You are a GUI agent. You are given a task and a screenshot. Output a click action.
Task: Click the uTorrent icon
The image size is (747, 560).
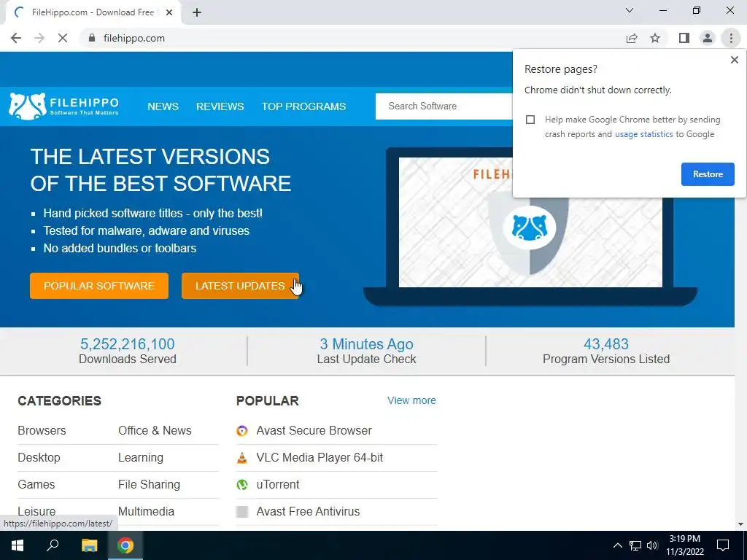click(242, 485)
